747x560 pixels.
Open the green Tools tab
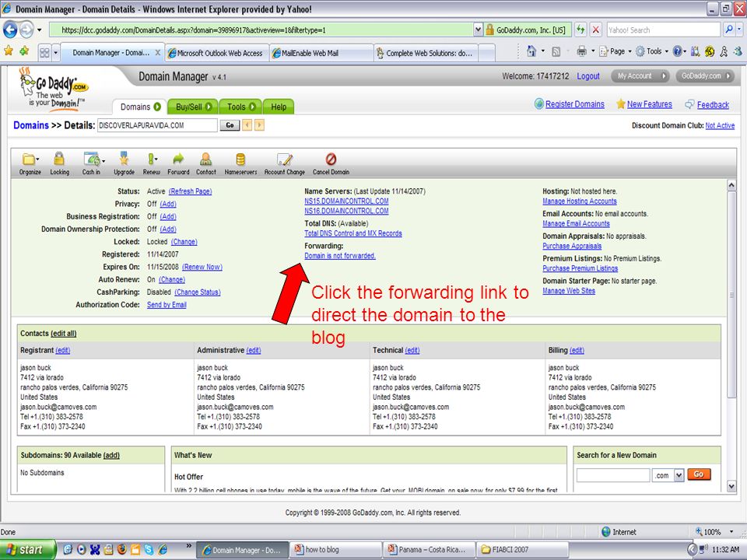[x=240, y=107]
